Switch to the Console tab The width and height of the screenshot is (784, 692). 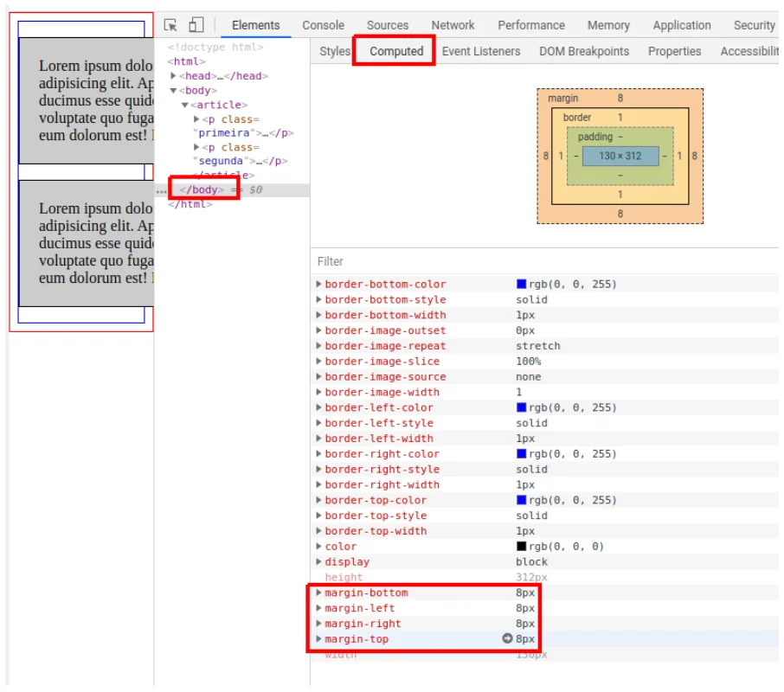pos(323,25)
